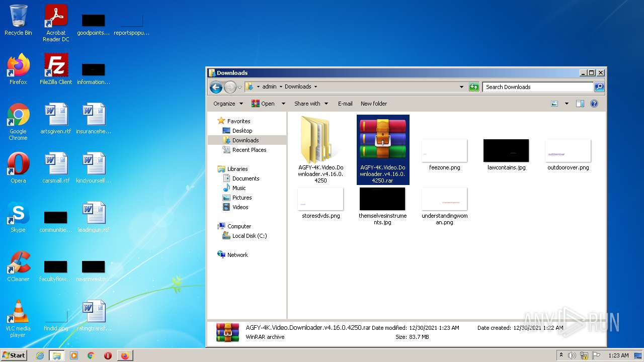Viewport: 644px width, 362px height.
Task: Select artsgiven.rtf file on desktop
Action: pos(56,118)
